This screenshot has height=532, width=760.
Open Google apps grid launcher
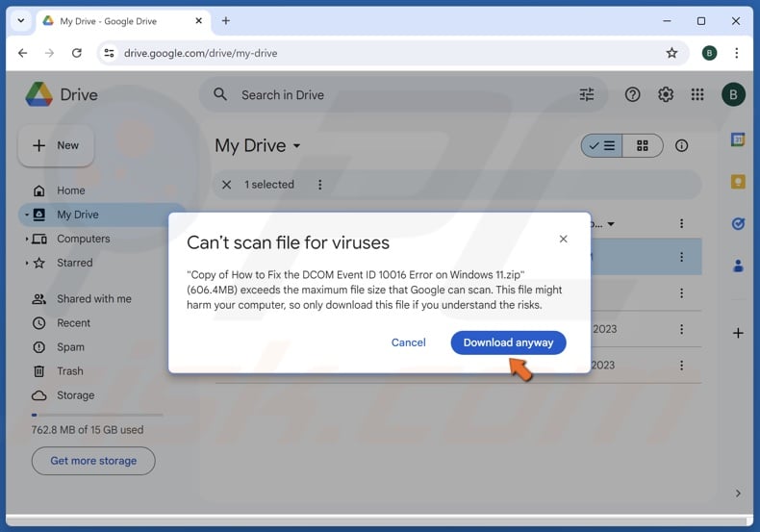coord(697,94)
